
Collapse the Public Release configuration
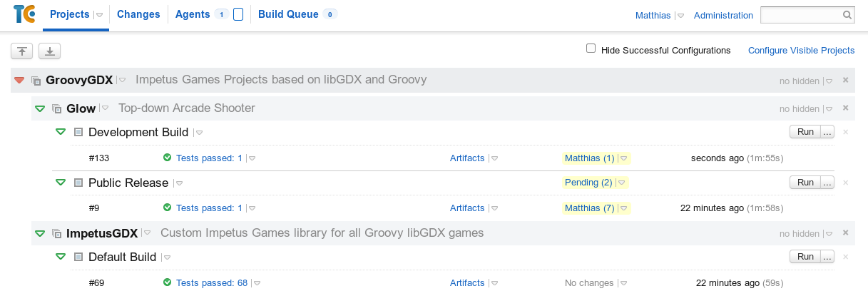pyautogui.click(x=61, y=183)
